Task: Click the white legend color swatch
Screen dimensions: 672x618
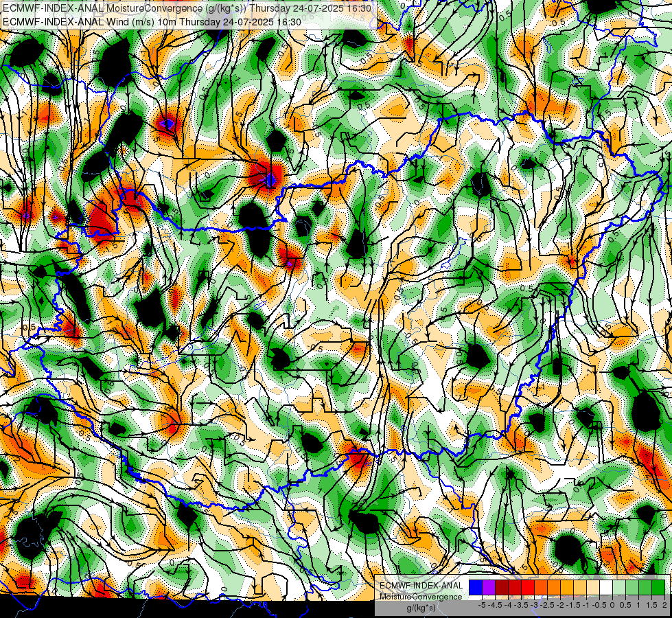Action: [606, 587]
